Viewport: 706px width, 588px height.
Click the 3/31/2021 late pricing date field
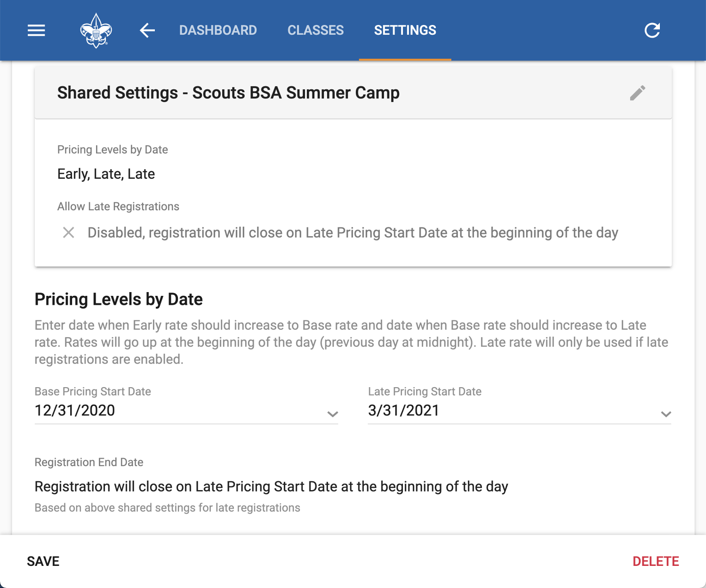pyautogui.click(x=520, y=411)
